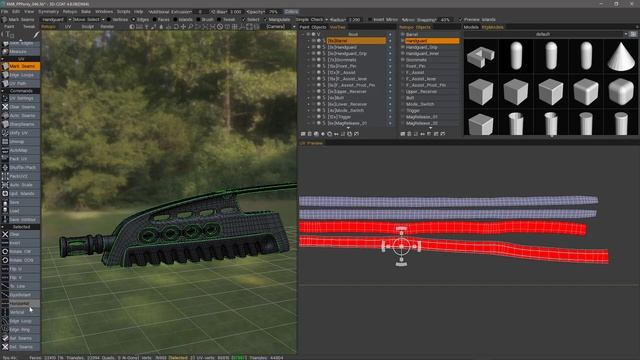This screenshot has width=640, height=360.
Task: Open the Handguard UV set dropdown
Action: click(56, 20)
